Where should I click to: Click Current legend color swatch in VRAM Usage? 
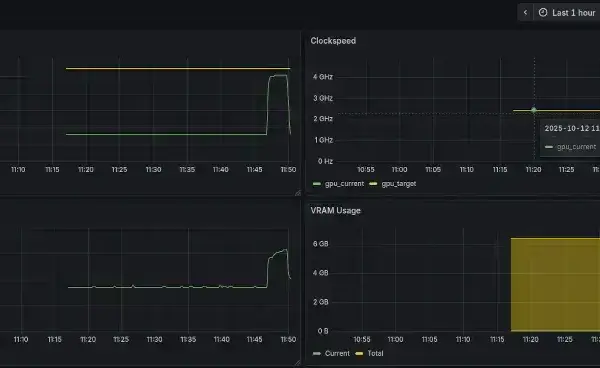point(317,353)
